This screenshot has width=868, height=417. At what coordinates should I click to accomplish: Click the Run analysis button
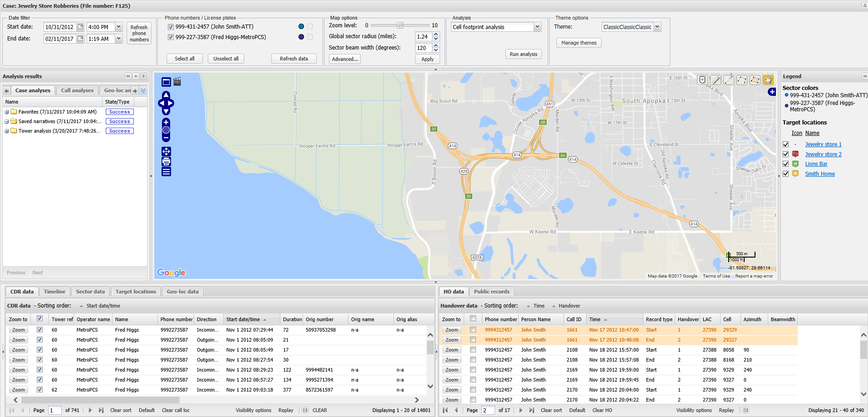pyautogui.click(x=523, y=54)
